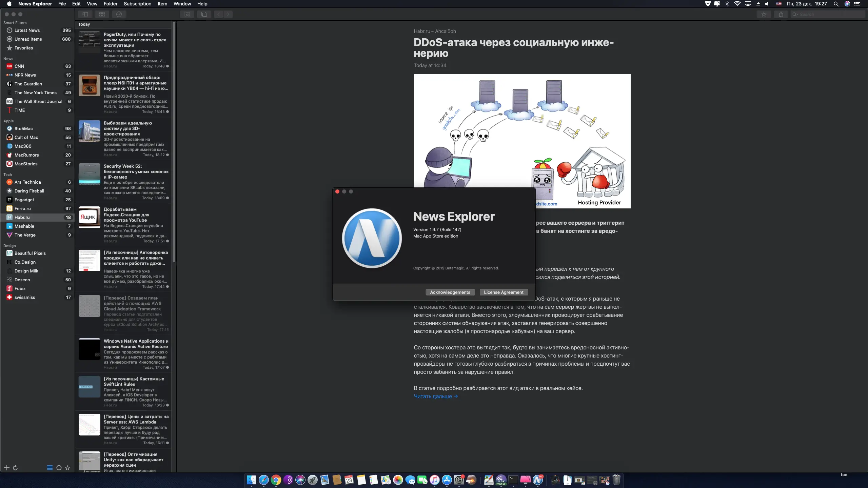Open the Folder menu
Screen dimensions: 868x488
tap(111, 4)
